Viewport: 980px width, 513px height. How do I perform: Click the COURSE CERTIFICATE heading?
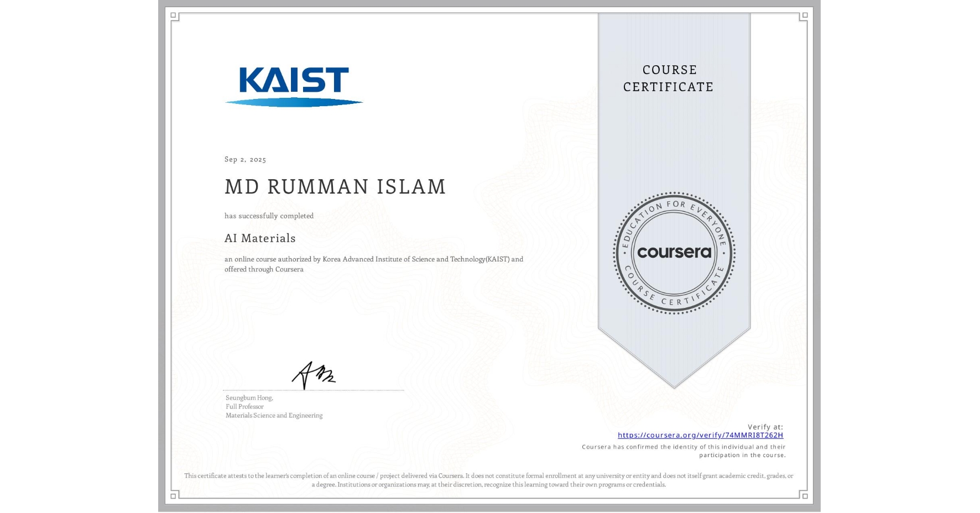click(669, 78)
